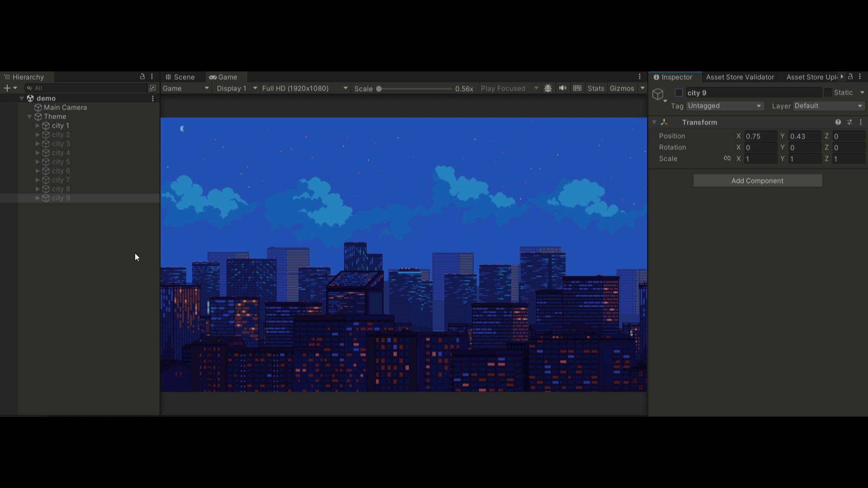Click the Main Camera cube icon
The image size is (868, 488).
[38, 108]
